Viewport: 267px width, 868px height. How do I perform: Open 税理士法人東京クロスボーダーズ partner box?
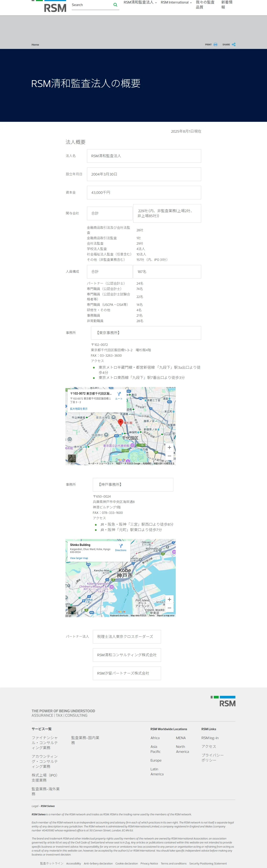pyautogui.click(x=127, y=636)
